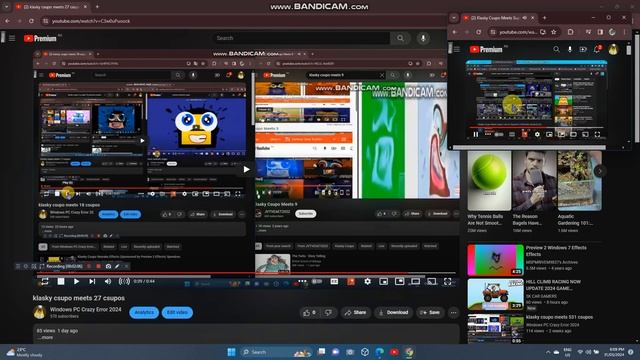Viewport: 640px width, 360px height.
Task: Play the klasky csupo meets 27 csupos video
Action: 76,281
